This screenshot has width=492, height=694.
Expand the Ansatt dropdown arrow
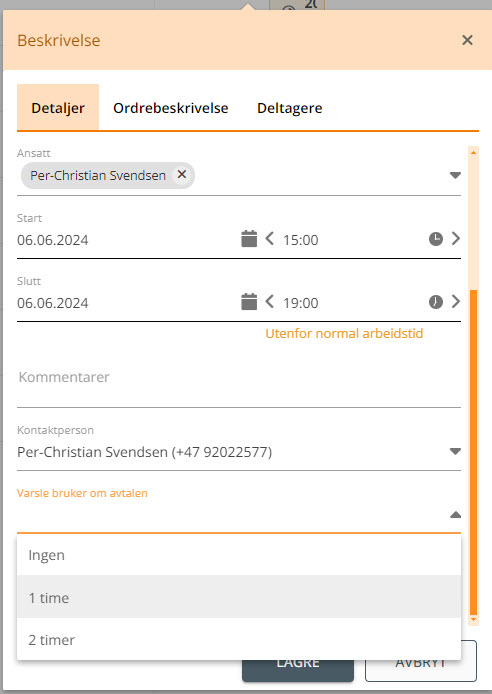pyautogui.click(x=455, y=175)
